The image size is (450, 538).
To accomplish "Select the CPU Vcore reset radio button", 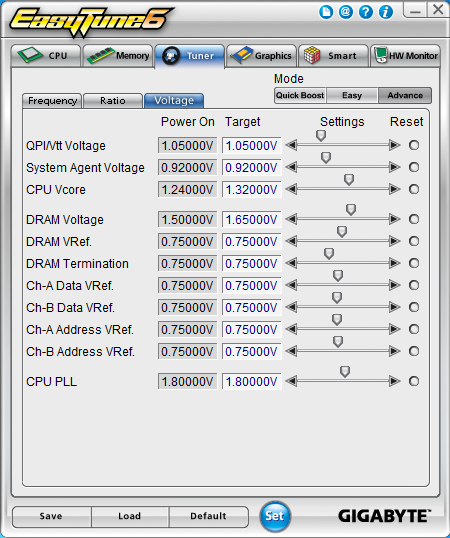I will pyautogui.click(x=414, y=189).
